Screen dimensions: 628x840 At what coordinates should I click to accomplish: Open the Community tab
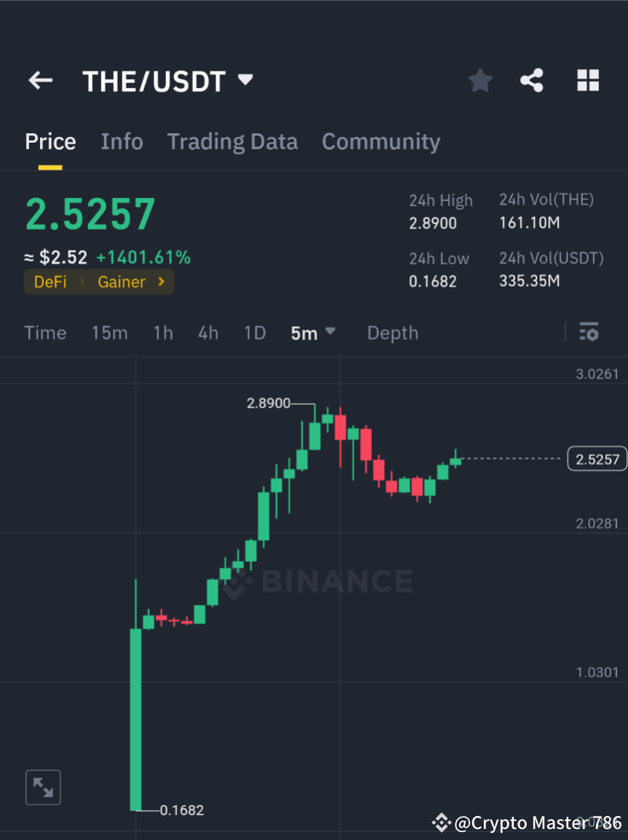coord(381,141)
